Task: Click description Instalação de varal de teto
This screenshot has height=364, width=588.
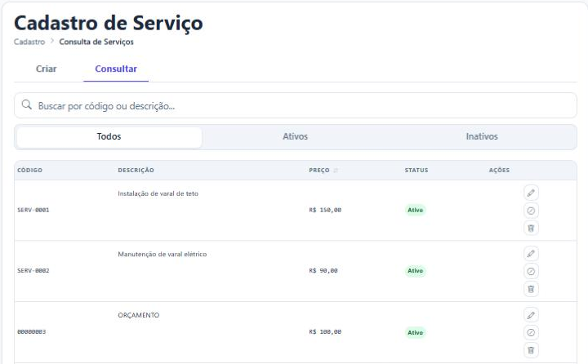Action: point(158,193)
